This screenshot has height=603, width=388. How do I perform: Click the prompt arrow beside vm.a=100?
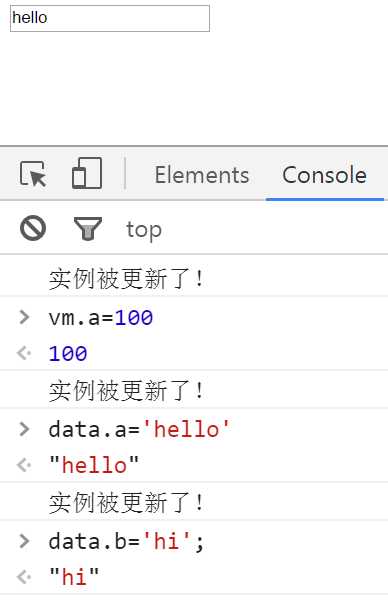point(24,317)
